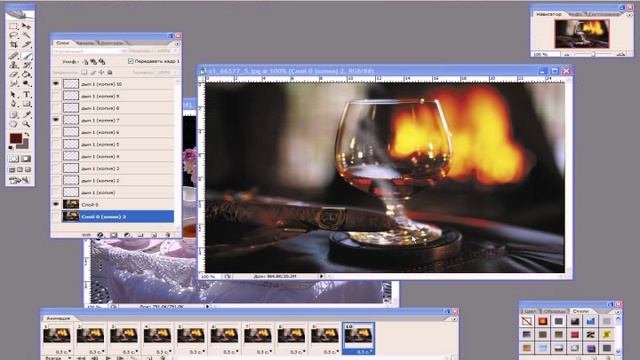The image size is (640, 360).
Task: Switch to the Каналы tab
Action: pos(85,43)
